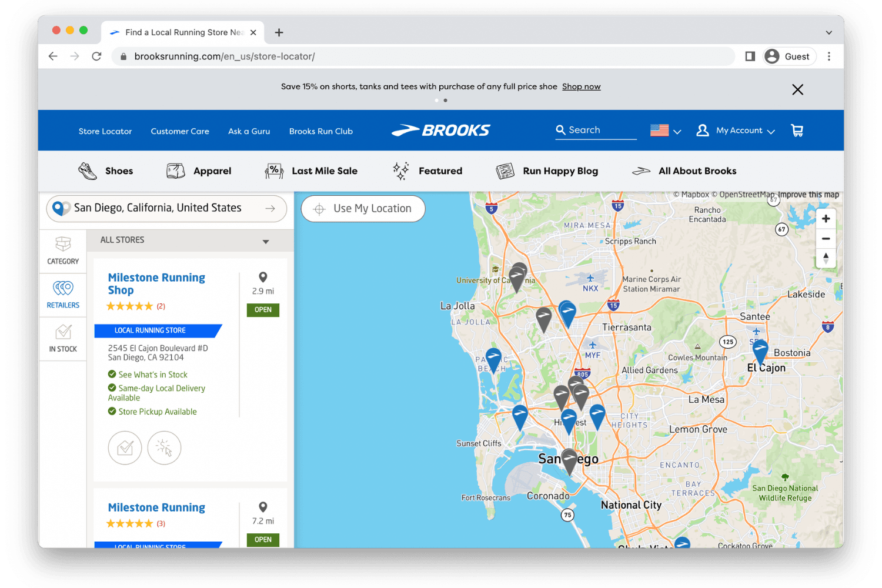Expand the My Account chevron
Viewport: 882px width, 588px height.
(x=771, y=131)
